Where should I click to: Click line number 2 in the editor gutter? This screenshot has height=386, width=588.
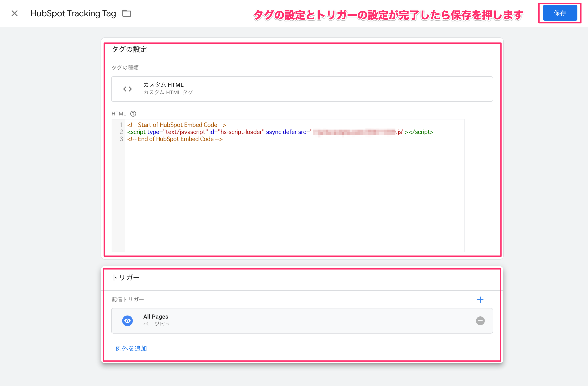121,132
